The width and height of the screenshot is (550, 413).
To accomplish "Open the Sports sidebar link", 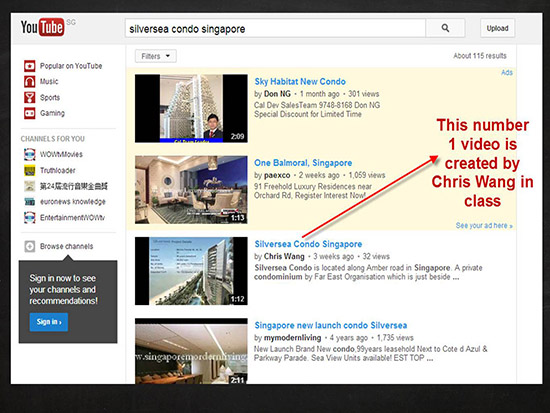I will [x=50, y=98].
